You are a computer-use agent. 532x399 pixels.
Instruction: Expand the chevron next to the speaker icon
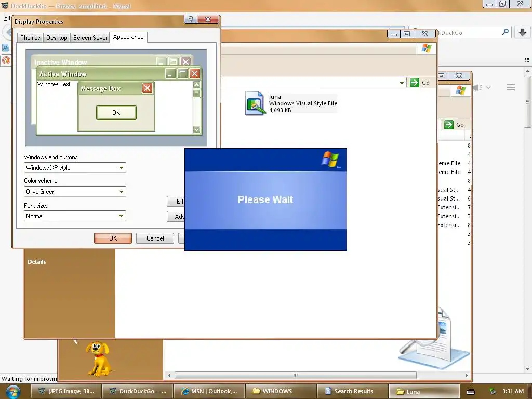488,87
